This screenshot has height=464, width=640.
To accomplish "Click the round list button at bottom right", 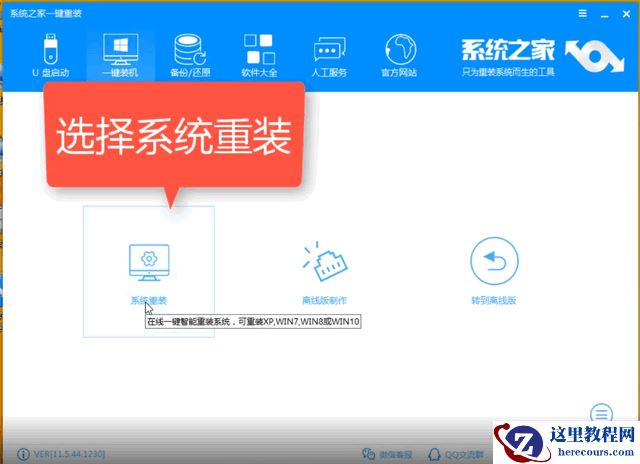I will pyautogui.click(x=601, y=413).
